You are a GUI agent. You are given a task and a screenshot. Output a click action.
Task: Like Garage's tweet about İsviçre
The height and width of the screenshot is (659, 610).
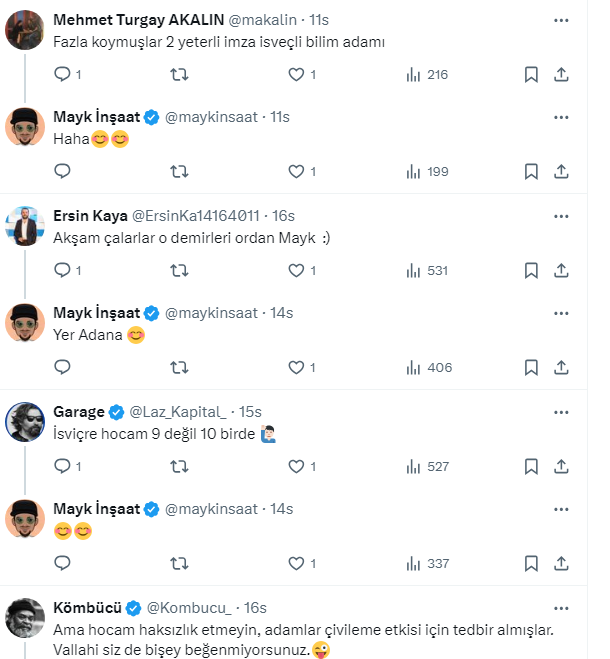[296, 466]
